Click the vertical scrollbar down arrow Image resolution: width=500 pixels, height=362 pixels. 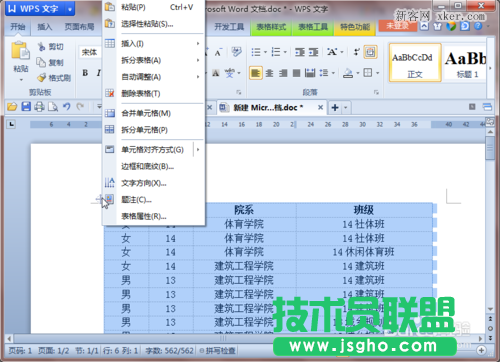(x=490, y=309)
